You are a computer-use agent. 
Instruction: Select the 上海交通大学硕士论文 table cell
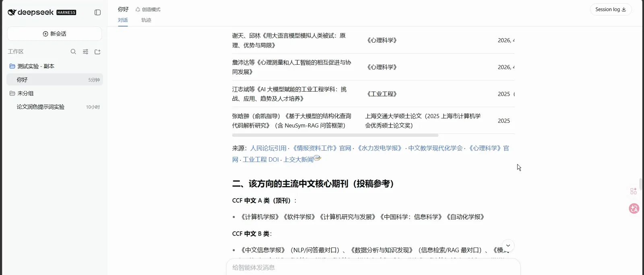click(x=423, y=121)
